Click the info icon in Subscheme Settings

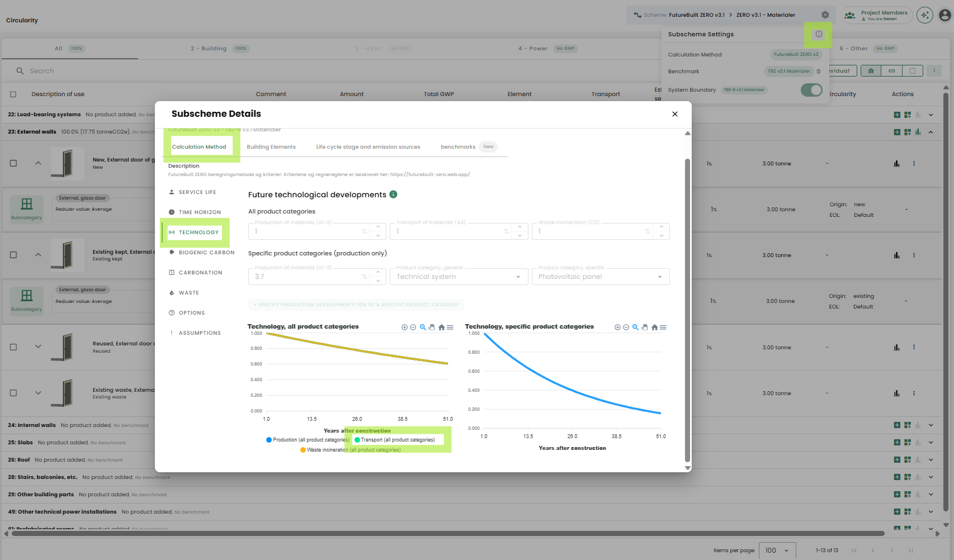pos(819,35)
